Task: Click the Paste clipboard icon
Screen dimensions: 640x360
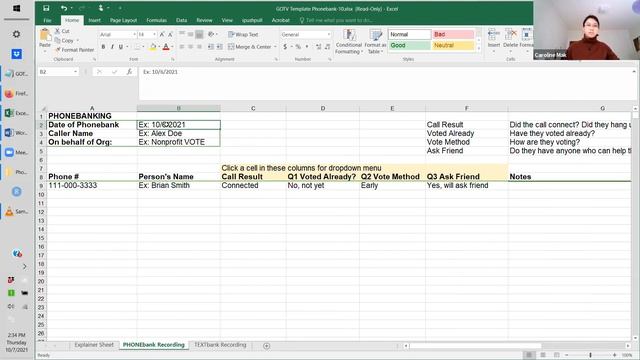Action: tap(45, 36)
